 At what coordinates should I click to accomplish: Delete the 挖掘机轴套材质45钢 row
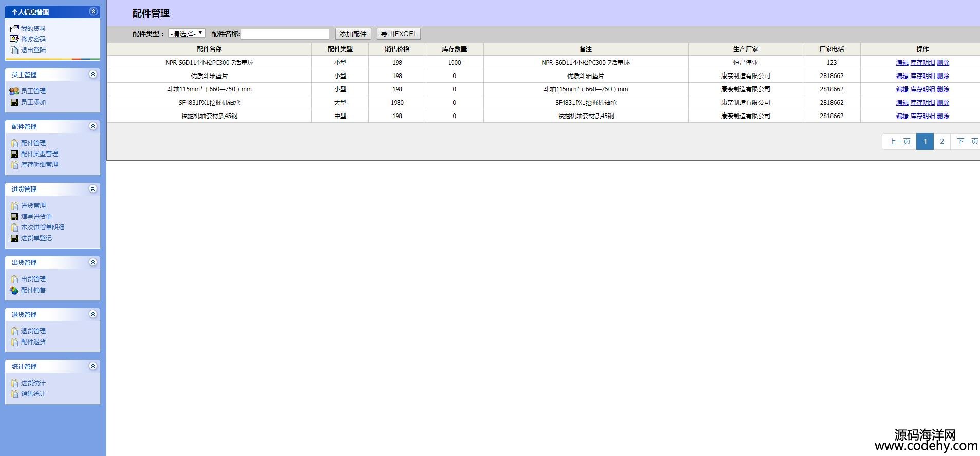point(943,116)
